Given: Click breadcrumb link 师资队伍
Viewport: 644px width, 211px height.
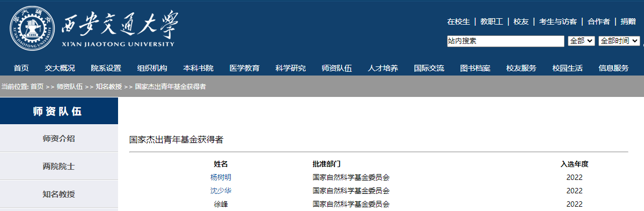Looking at the screenshot, I should [x=70, y=86].
